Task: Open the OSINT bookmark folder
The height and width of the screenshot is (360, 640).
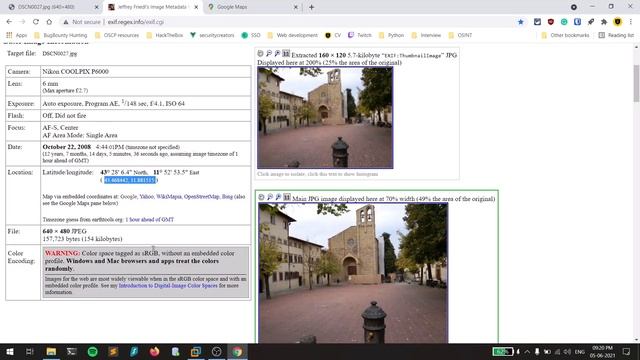Action: click(x=460, y=35)
